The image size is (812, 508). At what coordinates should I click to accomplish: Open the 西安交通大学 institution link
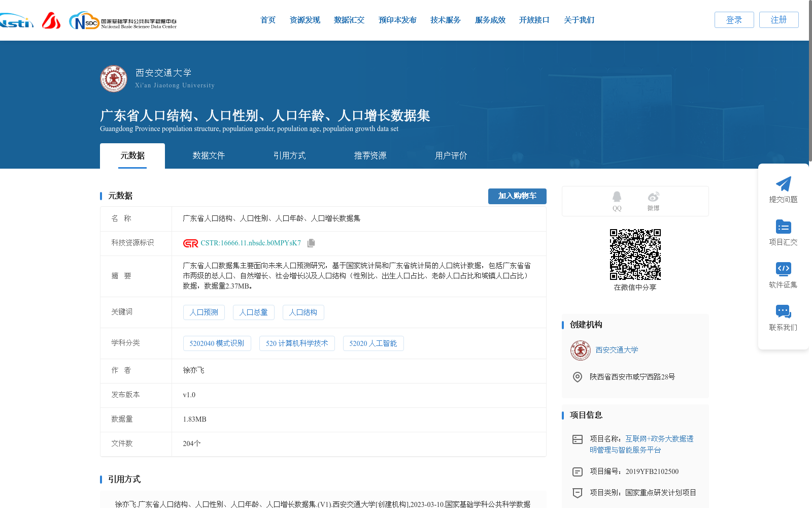(617, 350)
